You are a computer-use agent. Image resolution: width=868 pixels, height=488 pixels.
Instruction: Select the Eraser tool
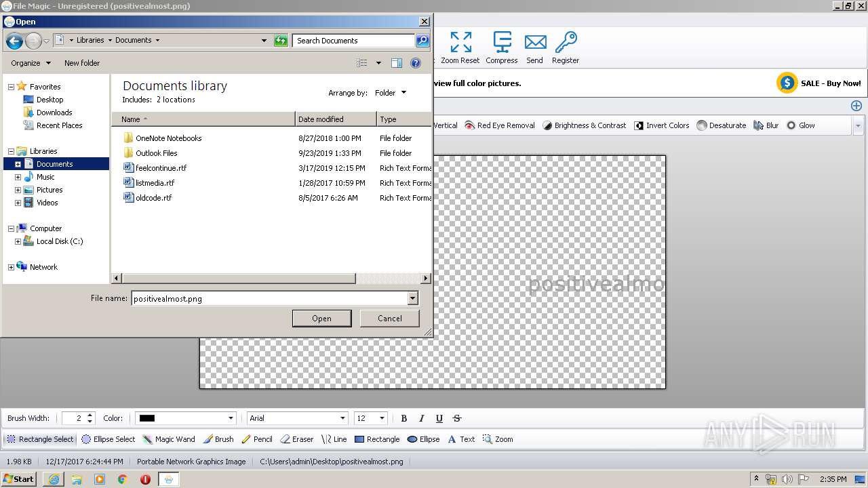point(297,439)
